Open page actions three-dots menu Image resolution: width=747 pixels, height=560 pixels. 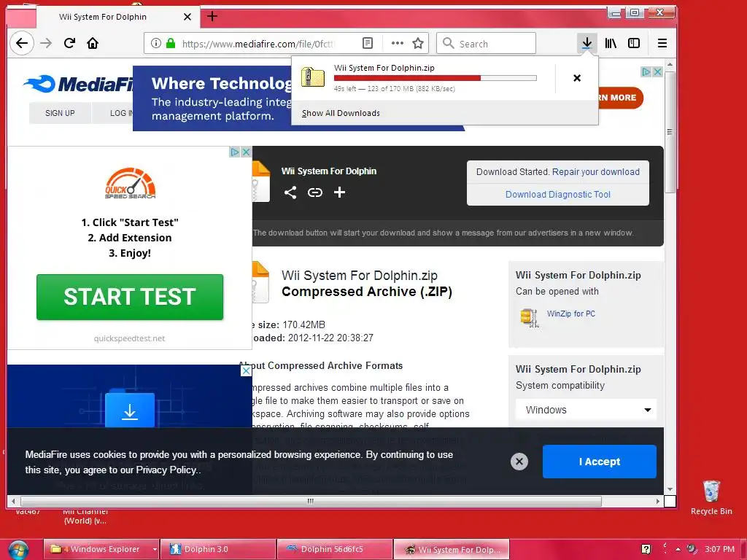click(397, 43)
